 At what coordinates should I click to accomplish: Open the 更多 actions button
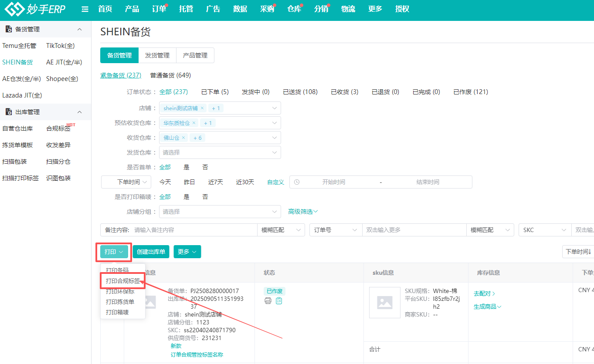coord(187,252)
